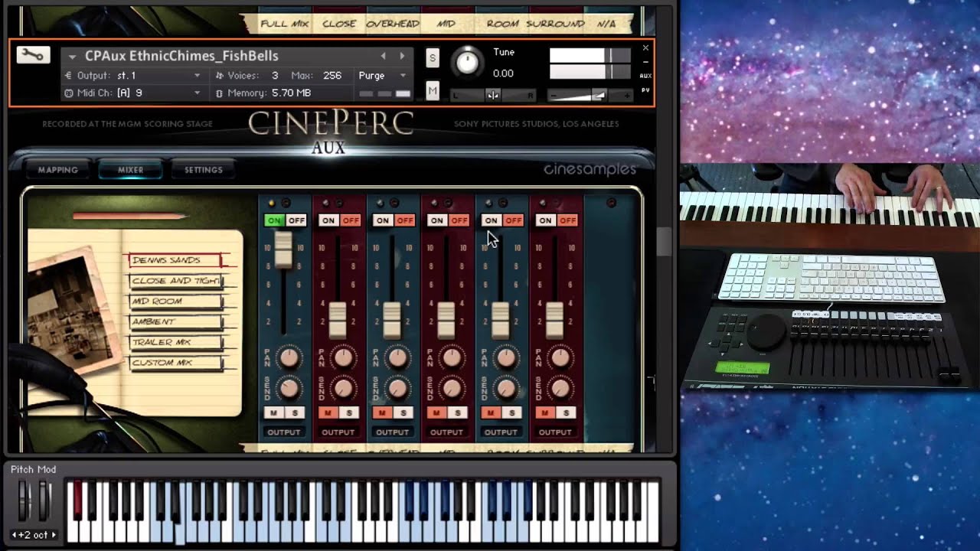The width and height of the screenshot is (980, 551).
Task: Go to the previous instrument preset arrow
Action: click(384, 56)
